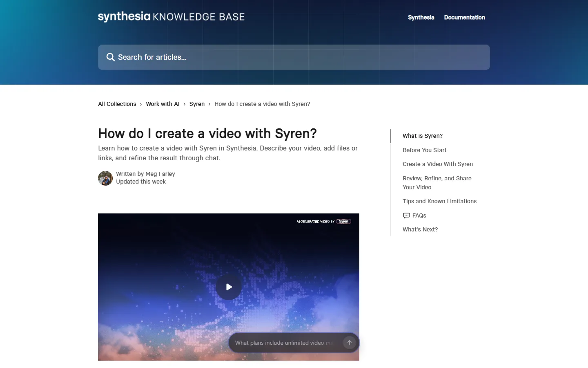Click the send arrow in chat box
Viewport: 588px width, 368px height.
click(x=349, y=343)
